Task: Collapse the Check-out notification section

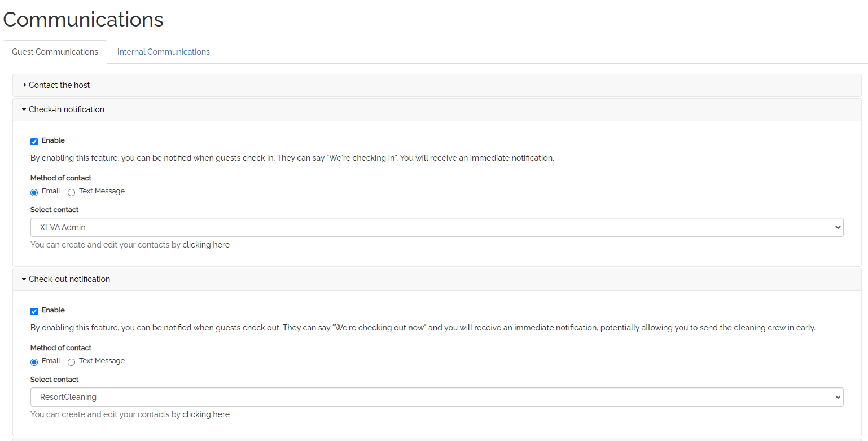Action: pos(437,279)
